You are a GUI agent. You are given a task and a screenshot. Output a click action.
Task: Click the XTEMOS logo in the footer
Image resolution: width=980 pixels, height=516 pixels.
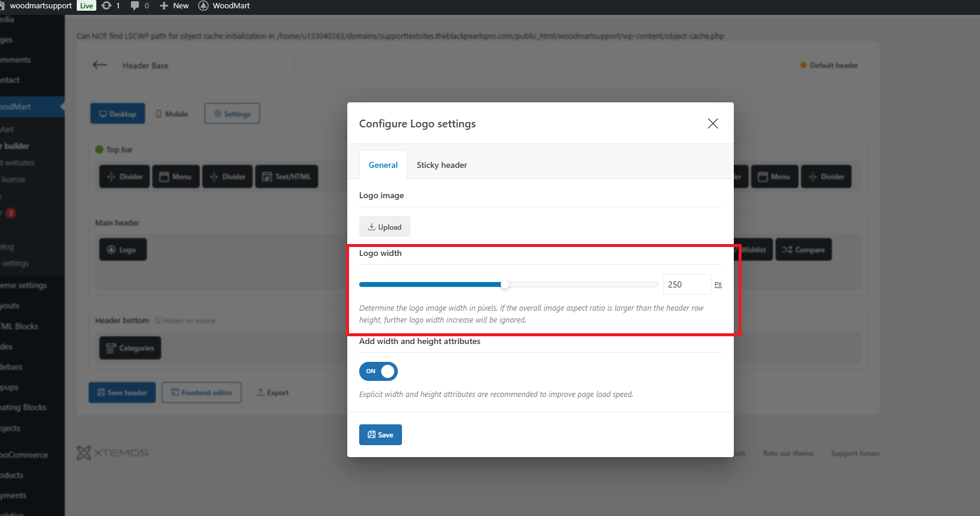click(x=112, y=453)
